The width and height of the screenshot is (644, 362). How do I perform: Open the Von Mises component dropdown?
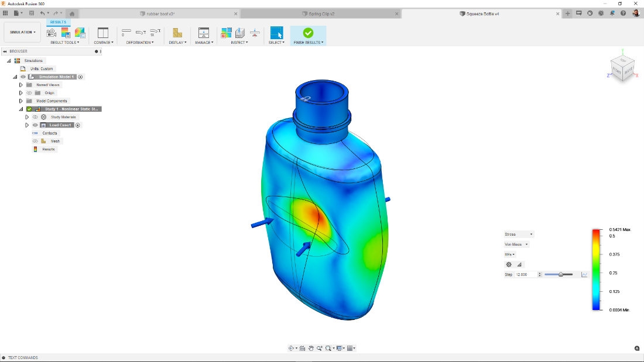[516, 244]
